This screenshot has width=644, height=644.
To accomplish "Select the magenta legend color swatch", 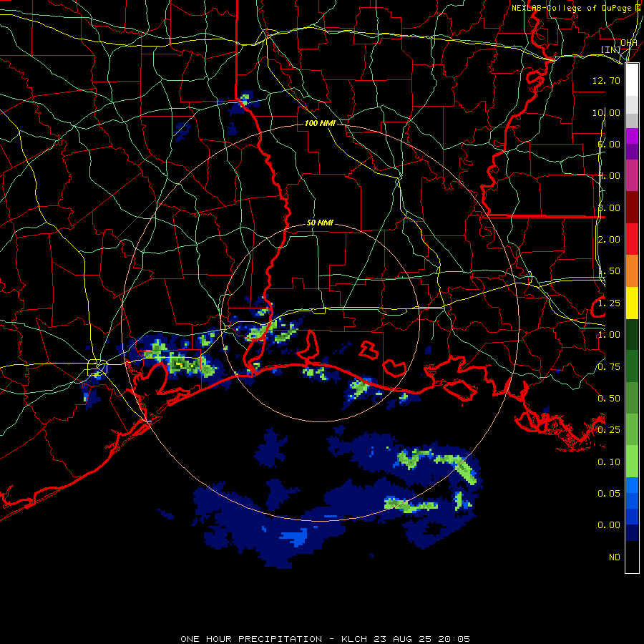I will pyautogui.click(x=632, y=136).
